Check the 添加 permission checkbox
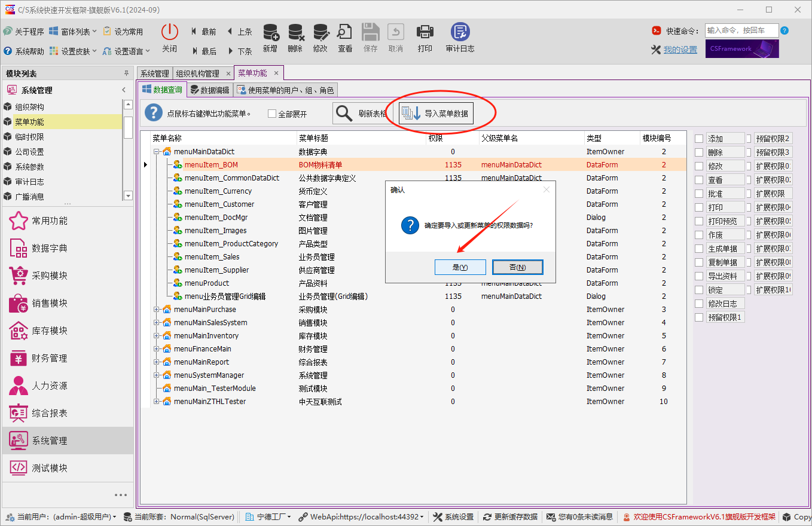The image size is (812, 526). (699, 139)
